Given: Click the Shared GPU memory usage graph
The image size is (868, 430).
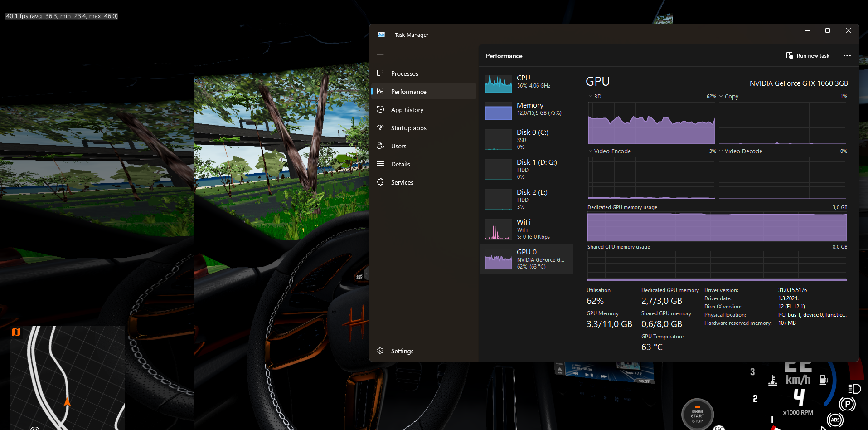Looking at the screenshot, I should [x=717, y=266].
